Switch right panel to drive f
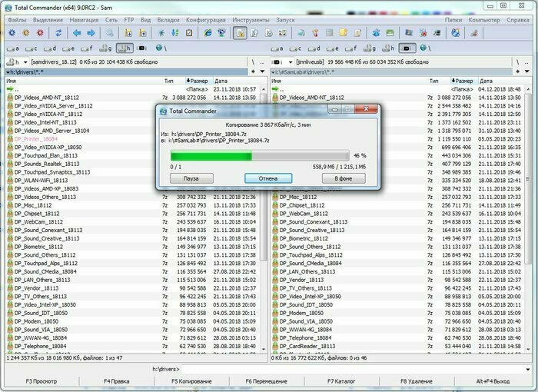538x392 pixels. (x=351, y=48)
